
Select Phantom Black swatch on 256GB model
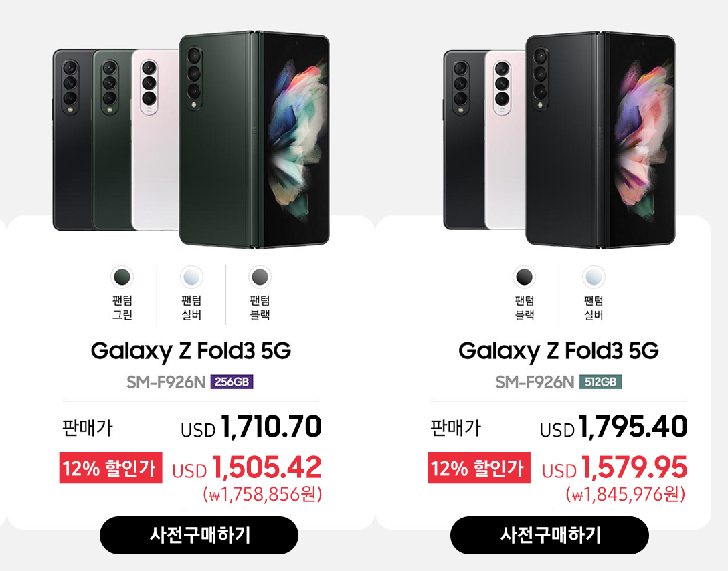tap(260, 277)
